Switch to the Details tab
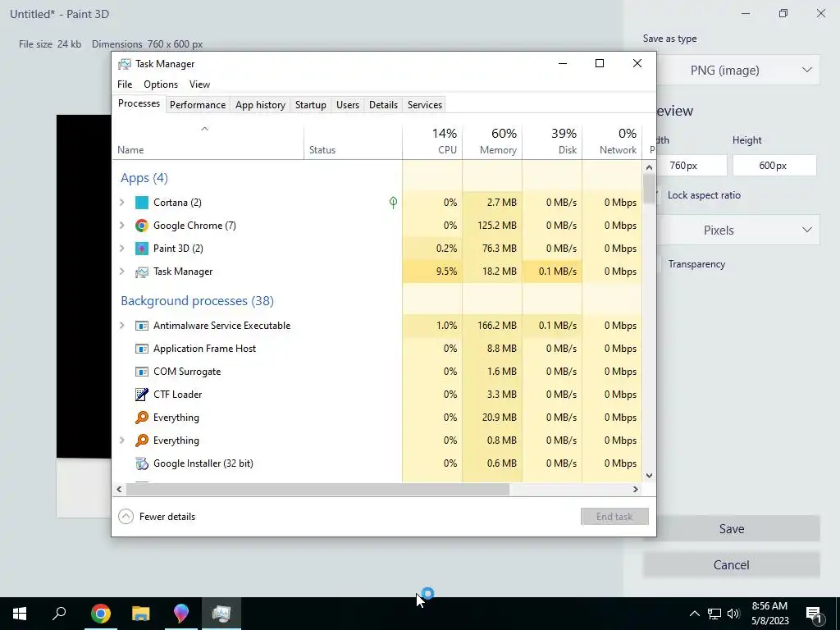This screenshot has width=840, height=630. click(384, 105)
